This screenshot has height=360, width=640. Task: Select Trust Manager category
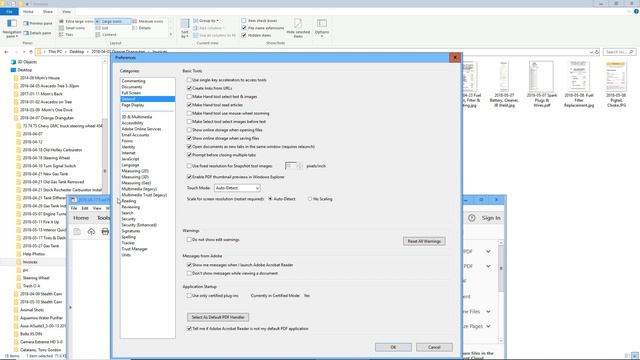pyautogui.click(x=134, y=249)
